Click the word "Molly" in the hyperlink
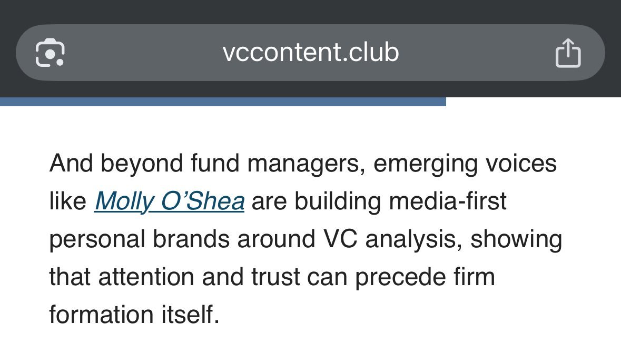Viewport: 621px width, 364px height. click(124, 201)
